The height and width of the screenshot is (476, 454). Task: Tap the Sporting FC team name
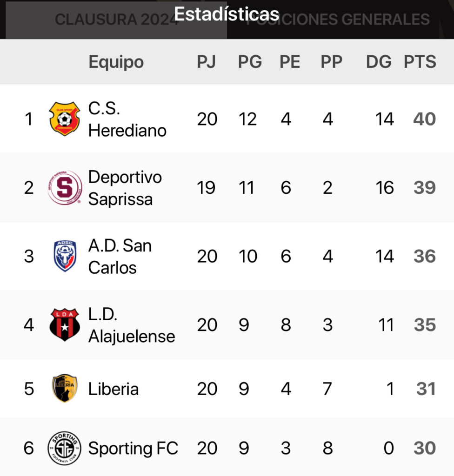[133, 448]
